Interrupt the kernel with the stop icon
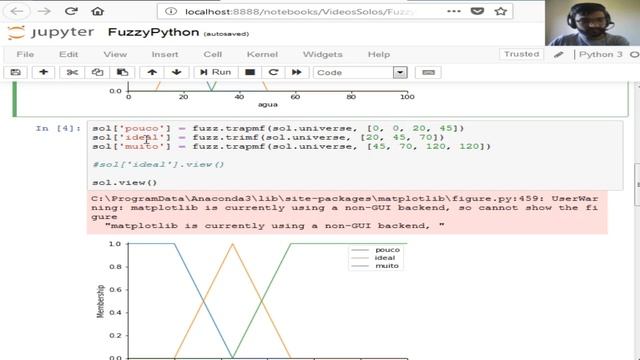 click(250, 72)
